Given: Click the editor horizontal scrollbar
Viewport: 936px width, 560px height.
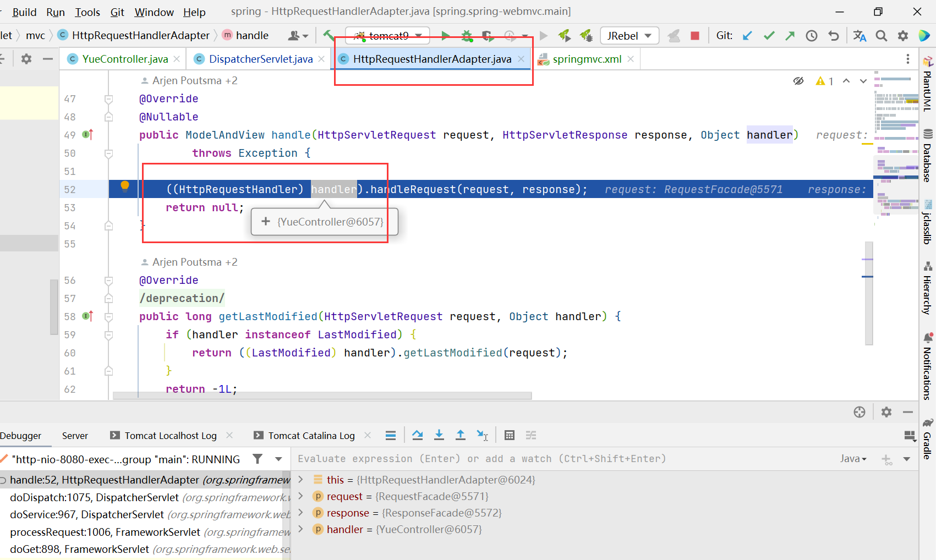Looking at the screenshot, I should click(322, 396).
